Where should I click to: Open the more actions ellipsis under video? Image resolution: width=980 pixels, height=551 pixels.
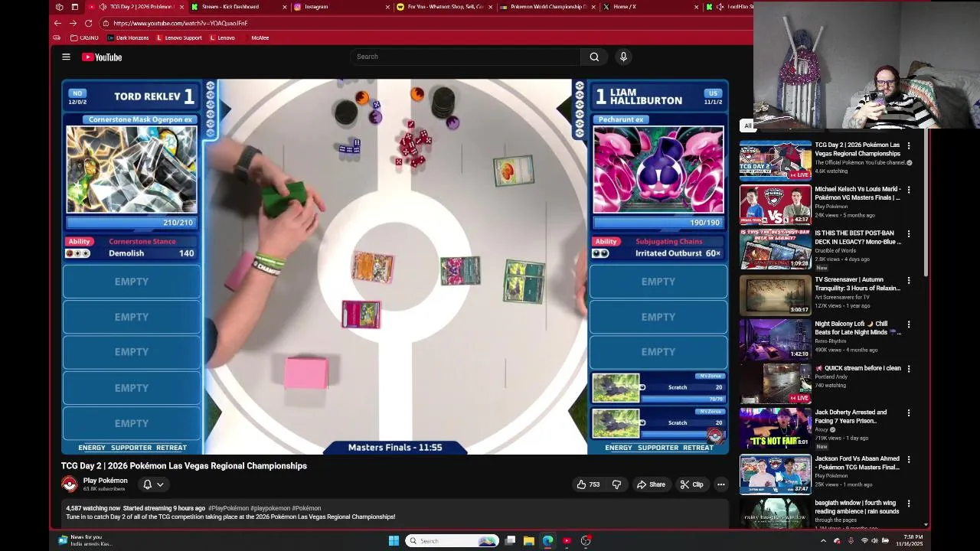pyautogui.click(x=720, y=484)
